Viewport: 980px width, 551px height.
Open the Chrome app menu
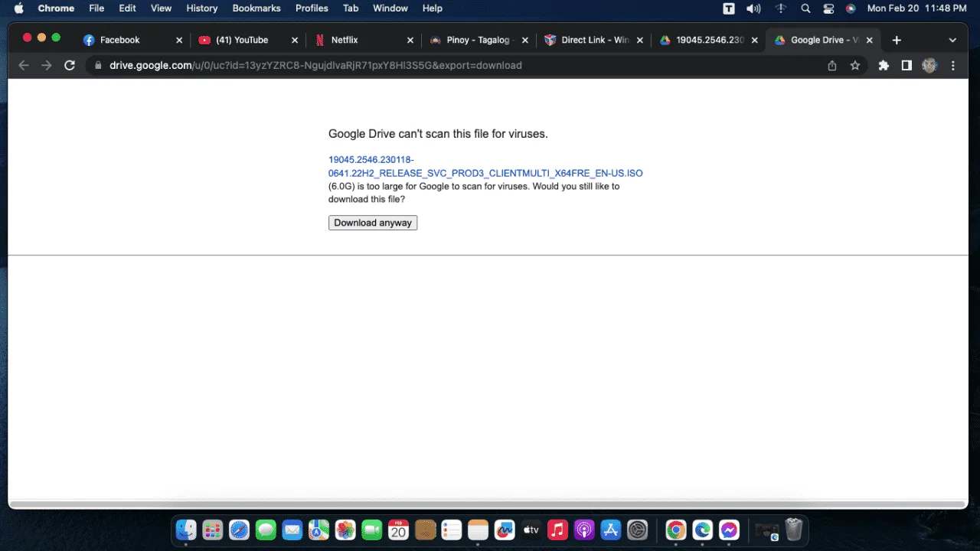pyautogui.click(x=56, y=8)
